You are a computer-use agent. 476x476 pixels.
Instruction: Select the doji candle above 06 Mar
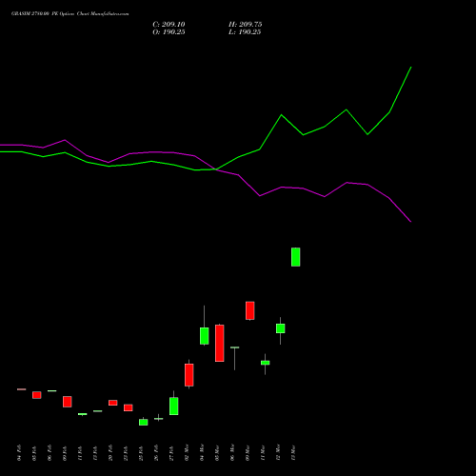tap(235, 347)
